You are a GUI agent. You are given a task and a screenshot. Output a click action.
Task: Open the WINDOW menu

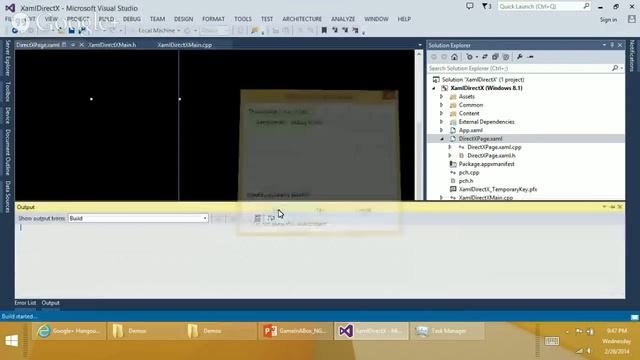[x=376, y=19]
